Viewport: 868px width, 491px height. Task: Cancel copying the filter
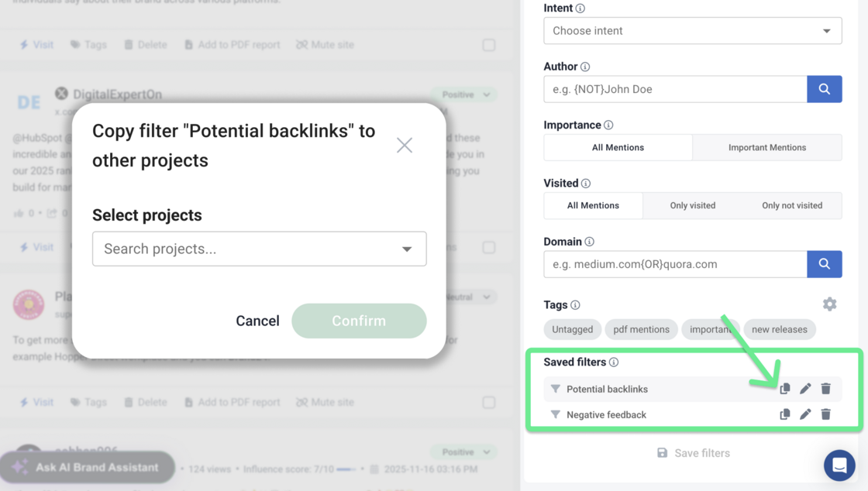[x=257, y=321]
